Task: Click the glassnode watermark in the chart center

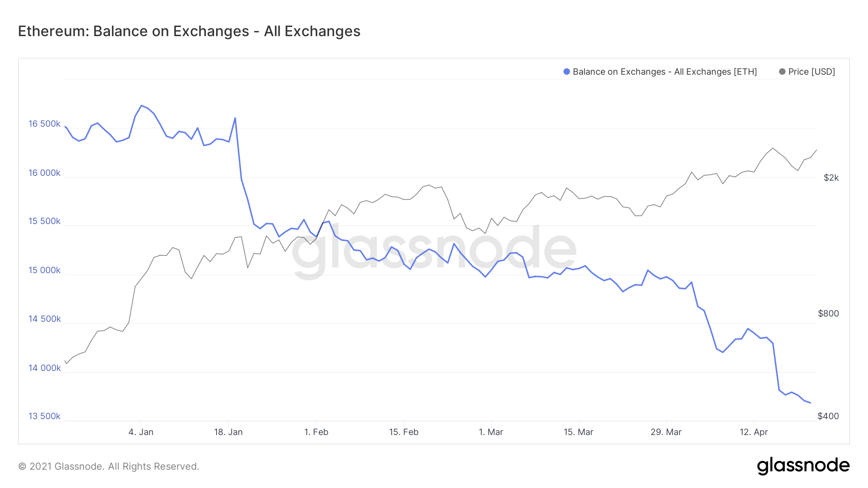Action: click(434, 251)
